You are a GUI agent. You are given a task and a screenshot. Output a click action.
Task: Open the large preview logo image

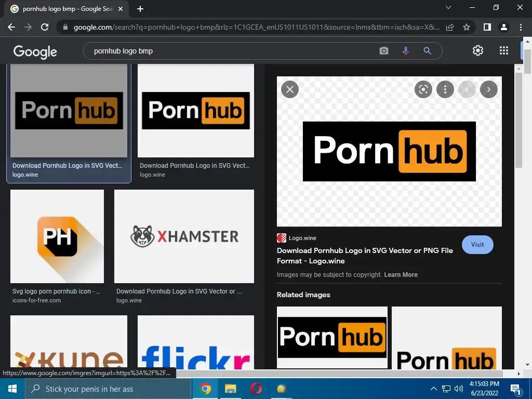pos(389,151)
